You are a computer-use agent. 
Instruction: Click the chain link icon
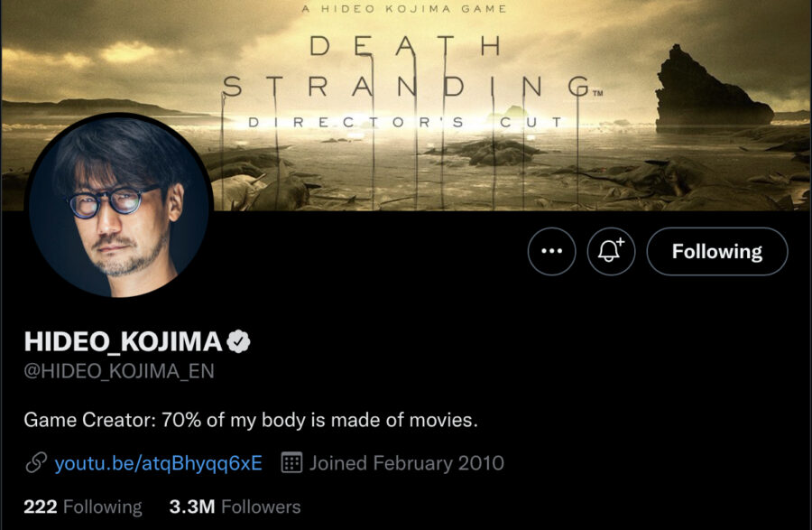36,463
